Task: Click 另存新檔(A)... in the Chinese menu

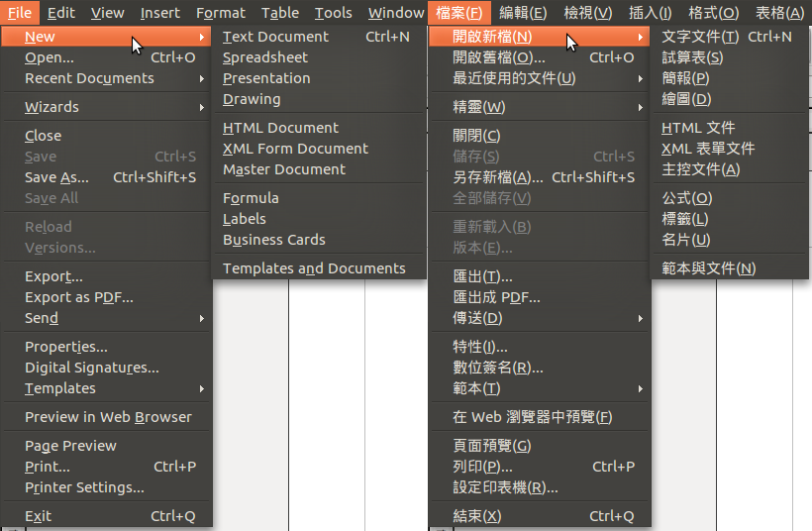Action: [497, 177]
